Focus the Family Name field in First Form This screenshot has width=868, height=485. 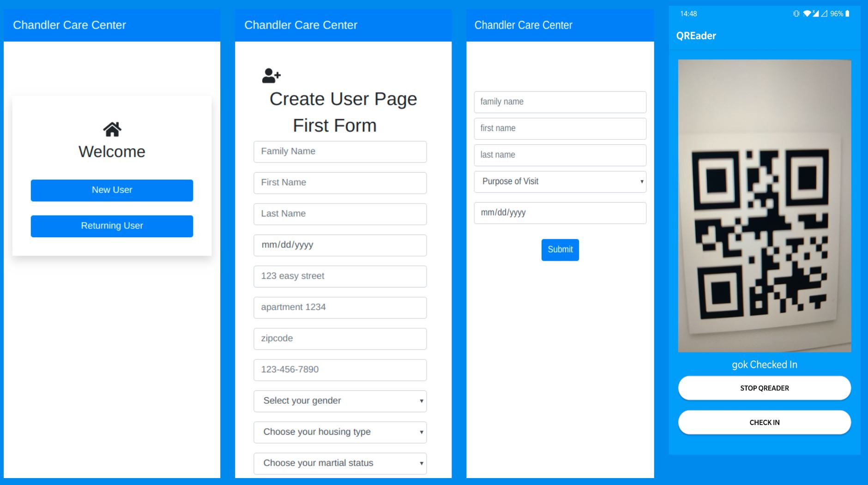coord(340,152)
